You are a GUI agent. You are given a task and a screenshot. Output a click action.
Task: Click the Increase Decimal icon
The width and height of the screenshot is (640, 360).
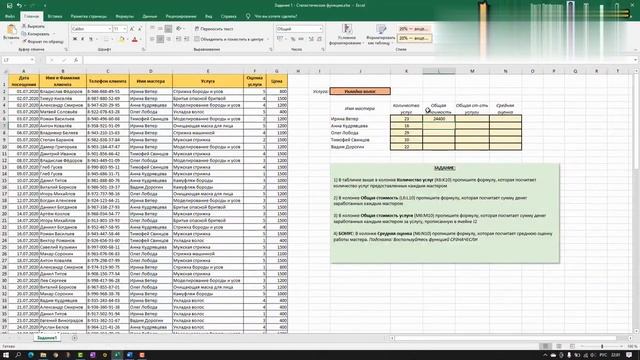(311, 39)
